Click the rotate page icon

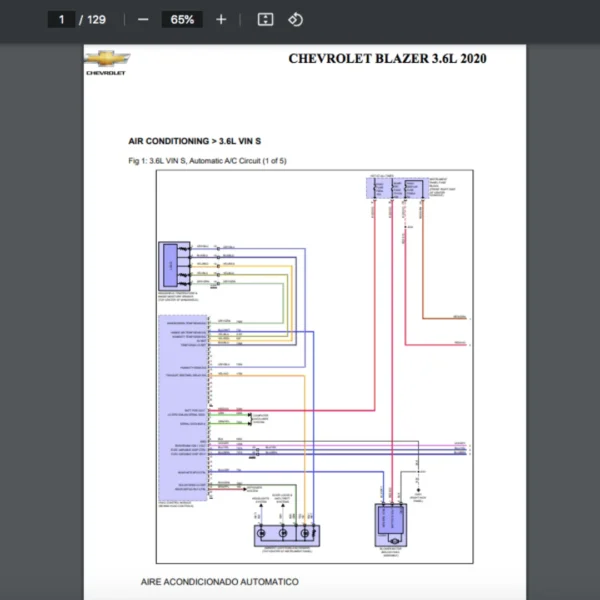[295, 19]
